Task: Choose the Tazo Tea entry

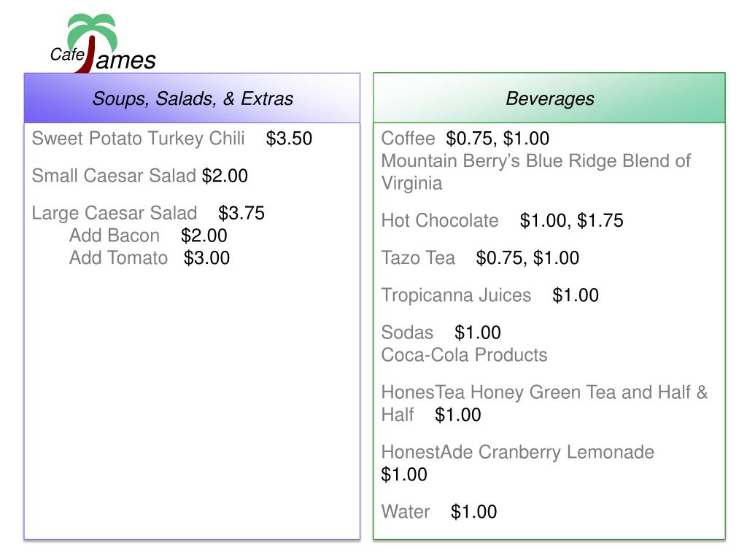Action: pos(418,257)
